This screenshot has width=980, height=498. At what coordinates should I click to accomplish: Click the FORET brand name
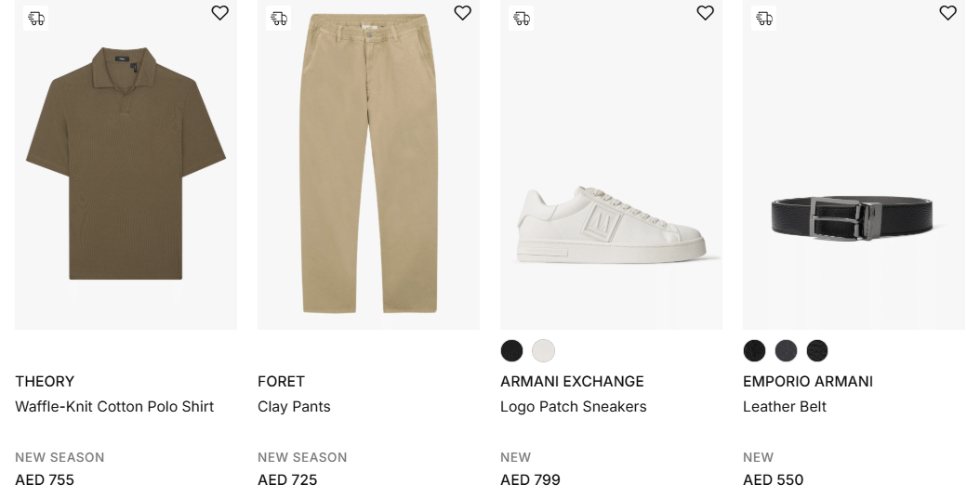tap(281, 381)
